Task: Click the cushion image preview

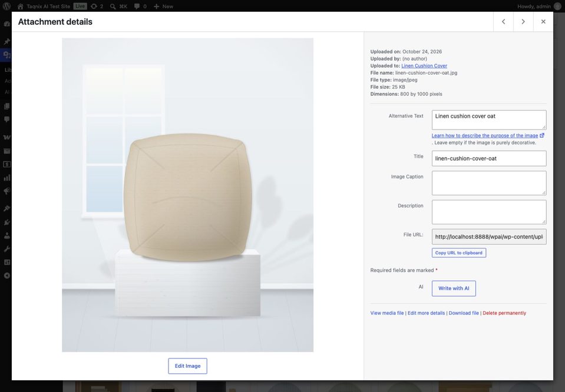Action: pyautogui.click(x=188, y=195)
